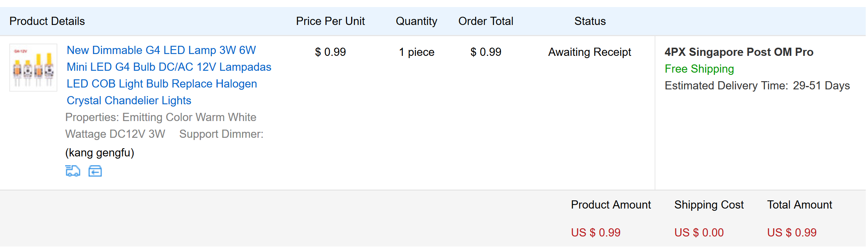Open the LED bulb product thumbnail

coord(34,68)
